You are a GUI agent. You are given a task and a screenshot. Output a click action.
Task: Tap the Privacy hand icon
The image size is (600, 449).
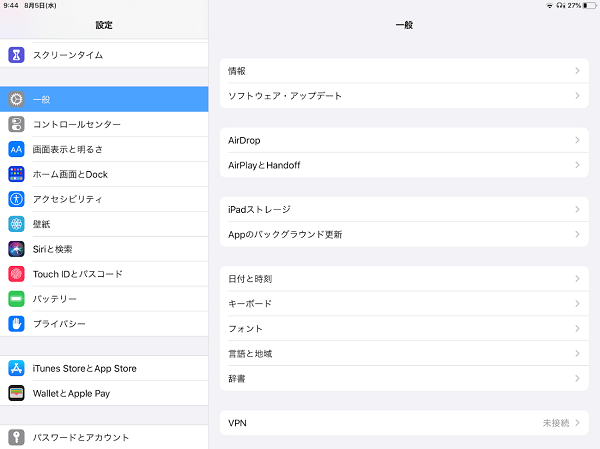click(x=16, y=324)
